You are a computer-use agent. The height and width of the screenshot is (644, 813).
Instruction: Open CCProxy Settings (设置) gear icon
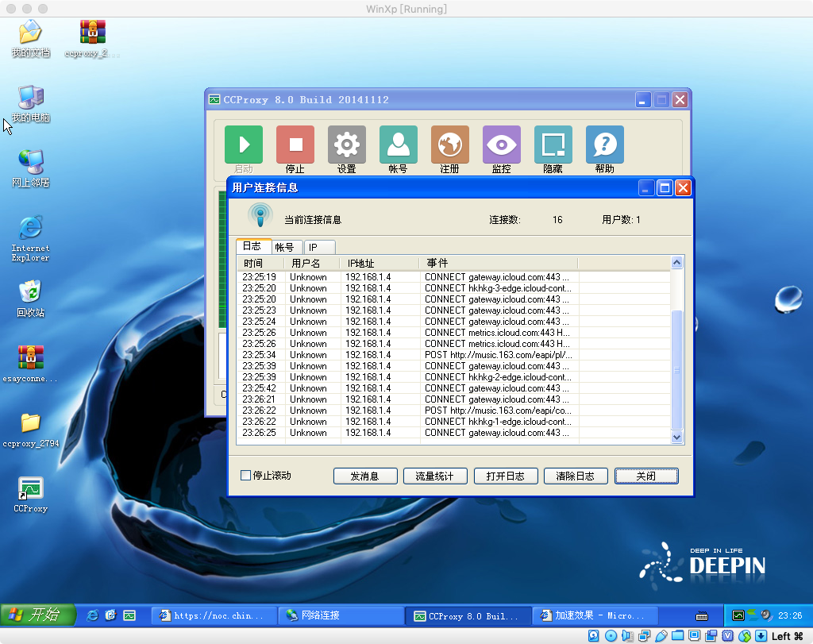click(347, 145)
